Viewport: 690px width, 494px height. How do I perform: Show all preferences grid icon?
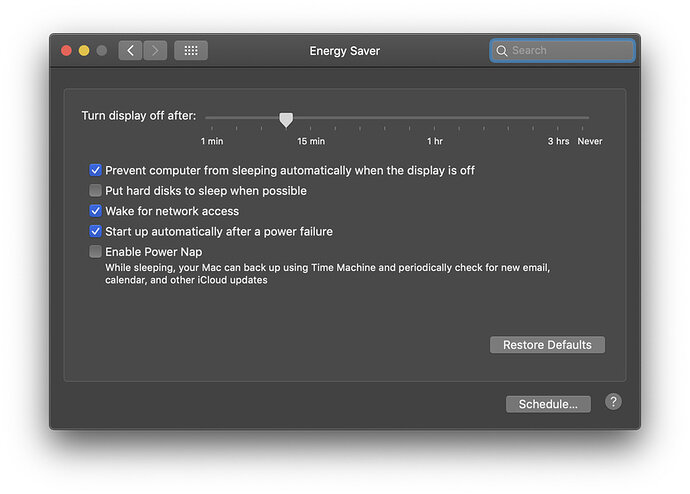tap(190, 50)
